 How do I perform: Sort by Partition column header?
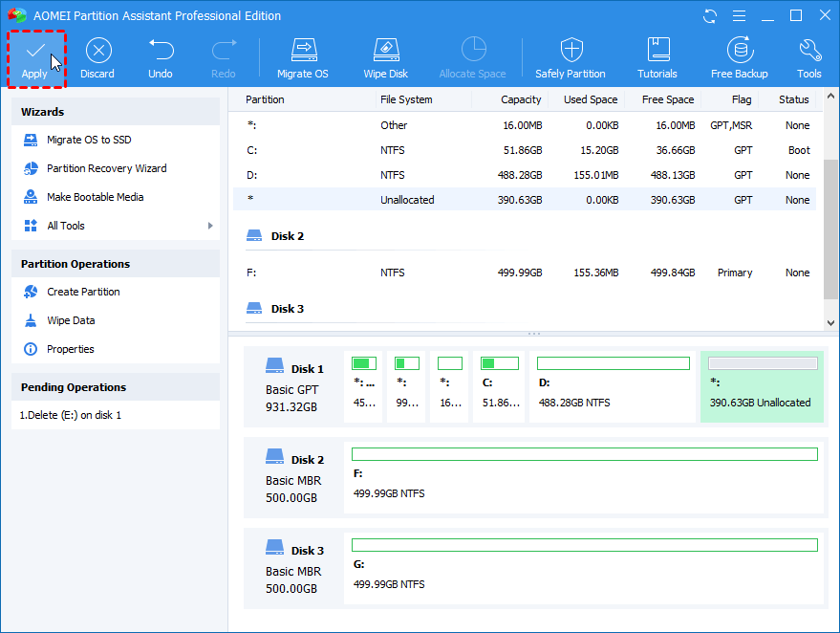tap(265, 99)
